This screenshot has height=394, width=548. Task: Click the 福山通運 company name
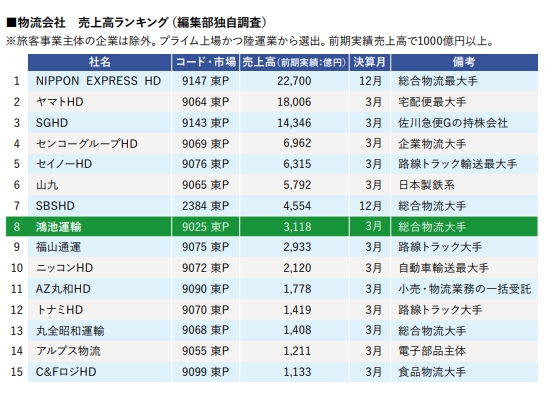58,247
